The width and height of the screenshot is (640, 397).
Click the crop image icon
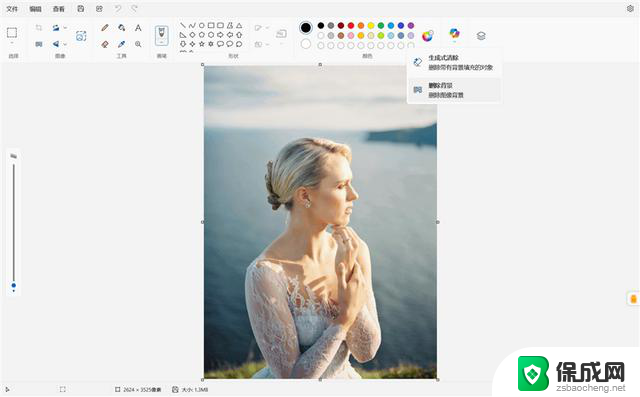[39, 28]
